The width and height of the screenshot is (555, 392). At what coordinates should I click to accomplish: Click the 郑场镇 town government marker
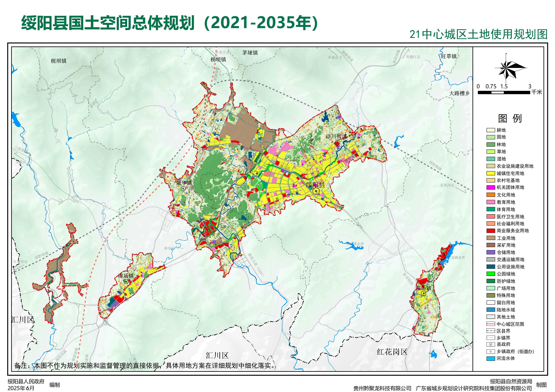424,293
